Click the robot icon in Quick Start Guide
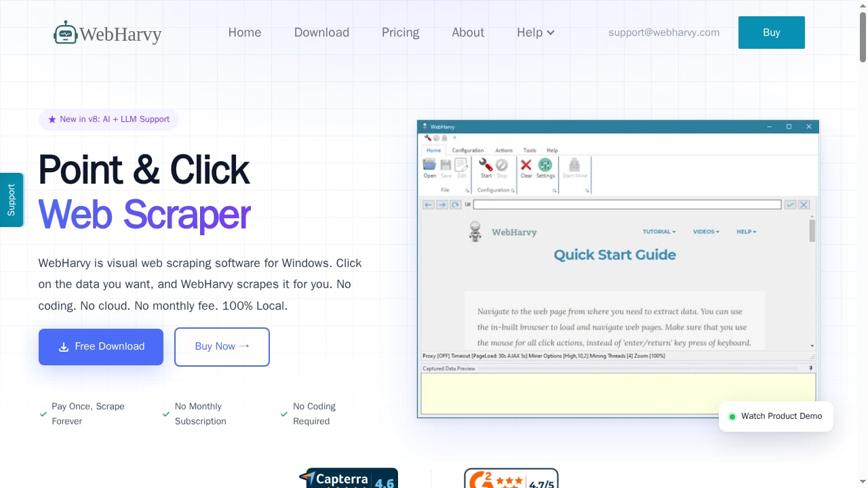This screenshot has width=868, height=488. click(476, 232)
